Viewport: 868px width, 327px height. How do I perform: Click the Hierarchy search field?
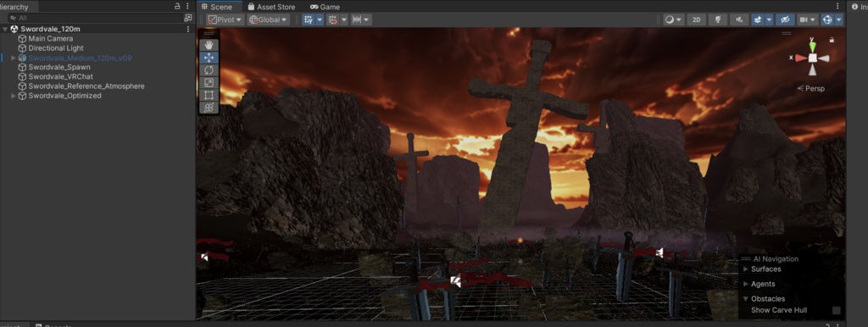click(x=95, y=19)
